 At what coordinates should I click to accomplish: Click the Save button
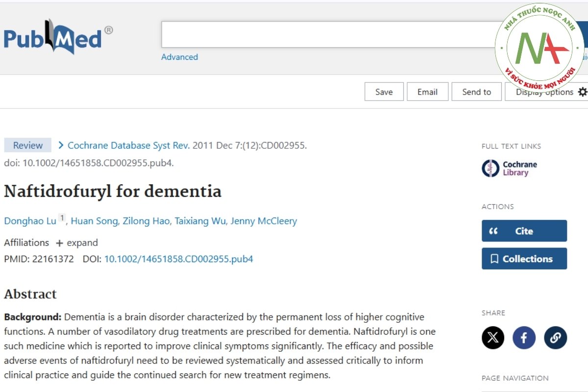[384, 92]
